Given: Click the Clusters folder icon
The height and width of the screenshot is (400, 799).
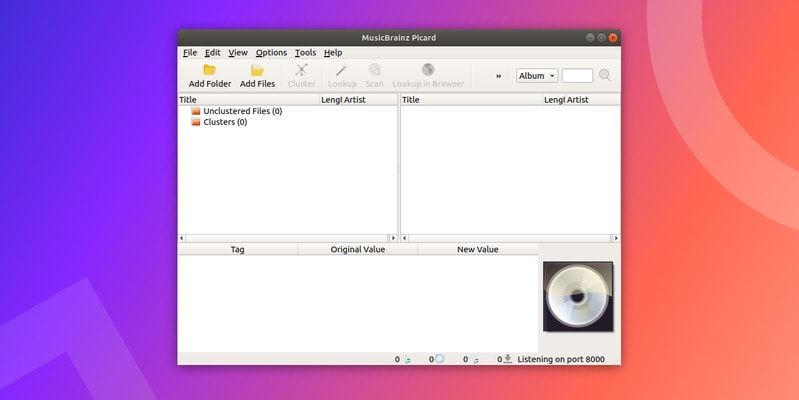Looking at the screenshot, I should click(196, 122).
